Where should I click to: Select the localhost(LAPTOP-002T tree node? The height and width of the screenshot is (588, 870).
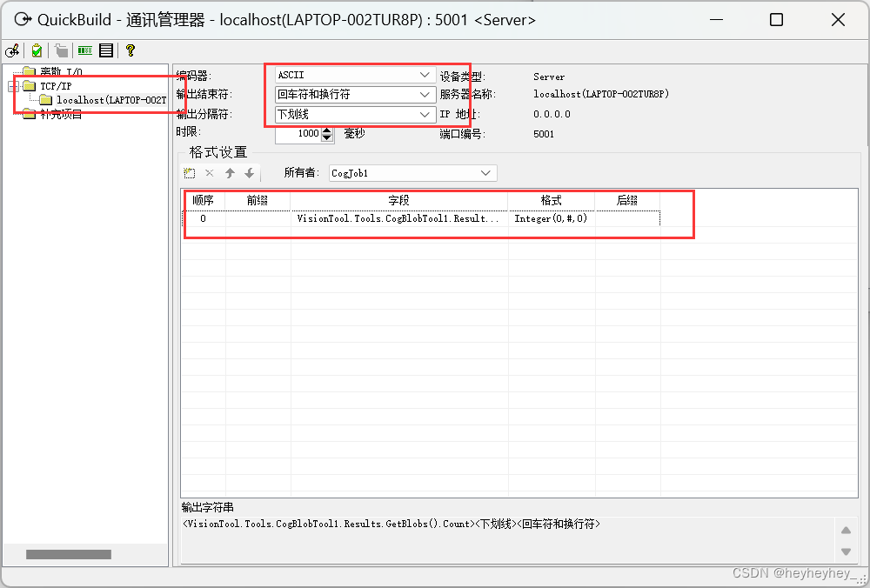coord(111,100)
